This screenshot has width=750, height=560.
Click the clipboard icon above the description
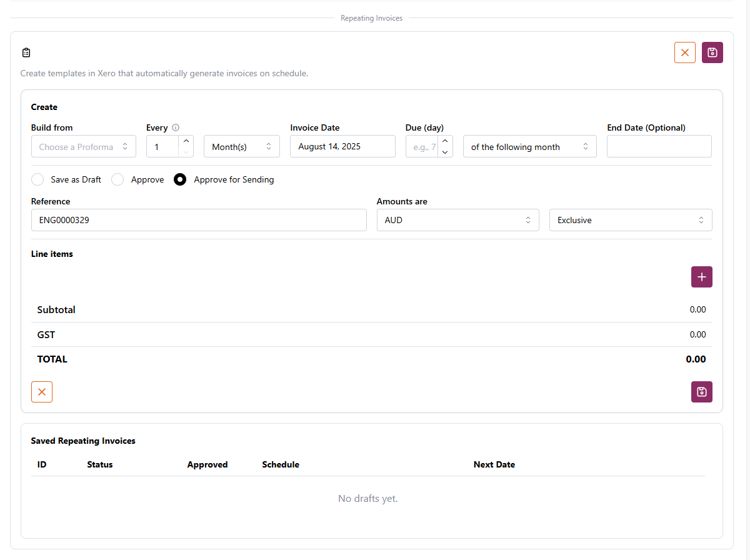26,52
